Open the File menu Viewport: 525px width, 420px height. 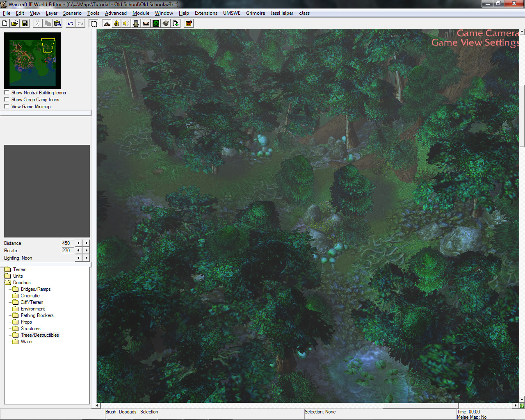[x=7, y=13]
